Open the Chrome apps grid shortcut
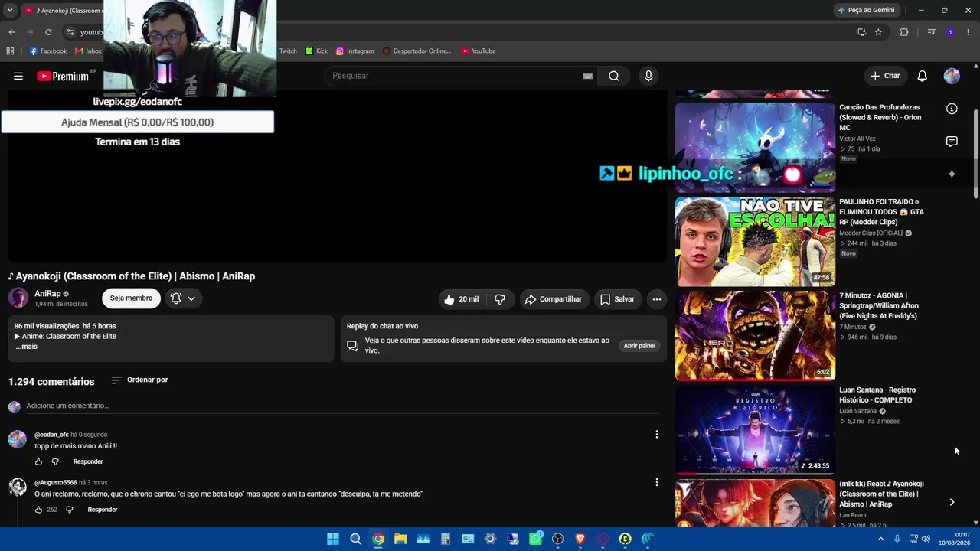The image size is (980, 551). pyautogui.click(x=10, y=51)
